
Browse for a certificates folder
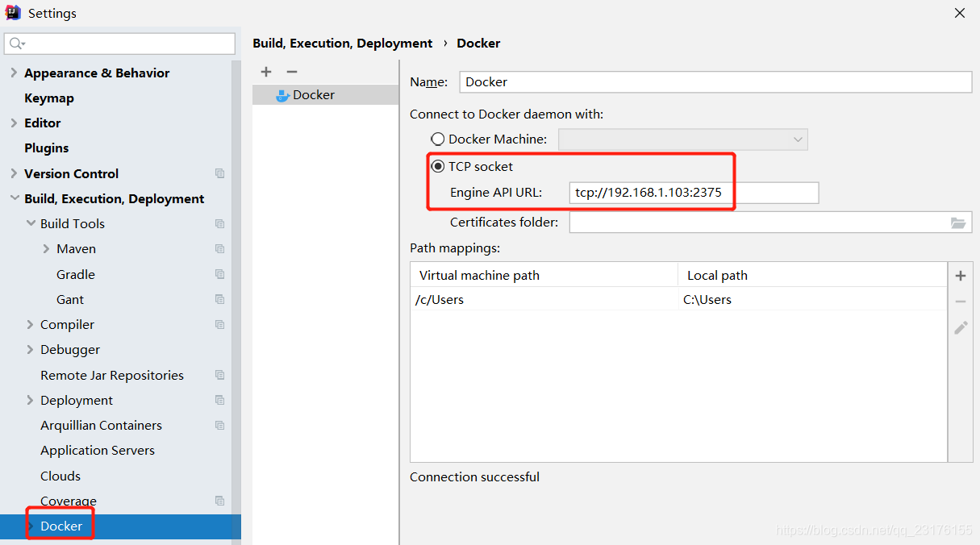960,222
